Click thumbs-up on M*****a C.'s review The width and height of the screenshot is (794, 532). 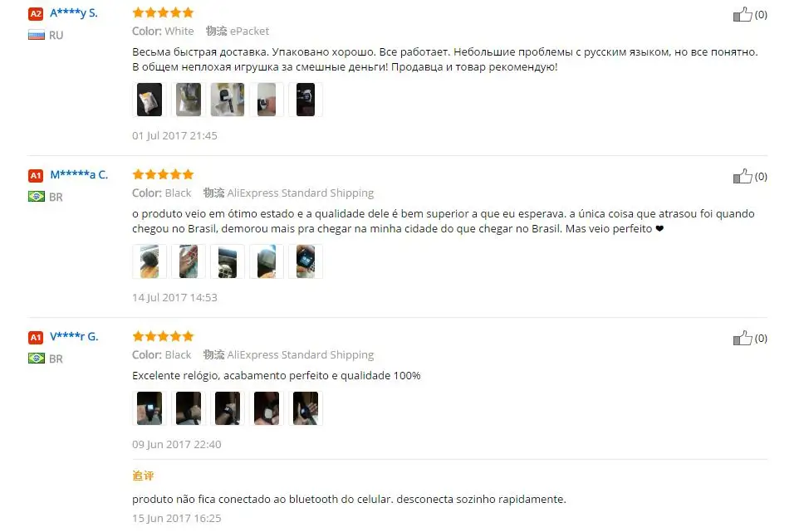tap(743, 176)
